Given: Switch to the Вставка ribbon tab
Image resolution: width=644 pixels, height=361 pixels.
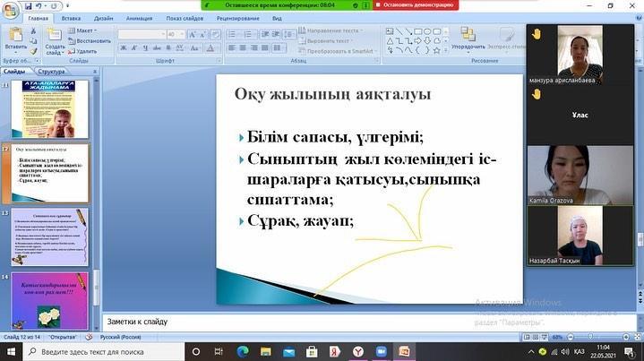Looking at the screenshot, I should tap(71, 18).
